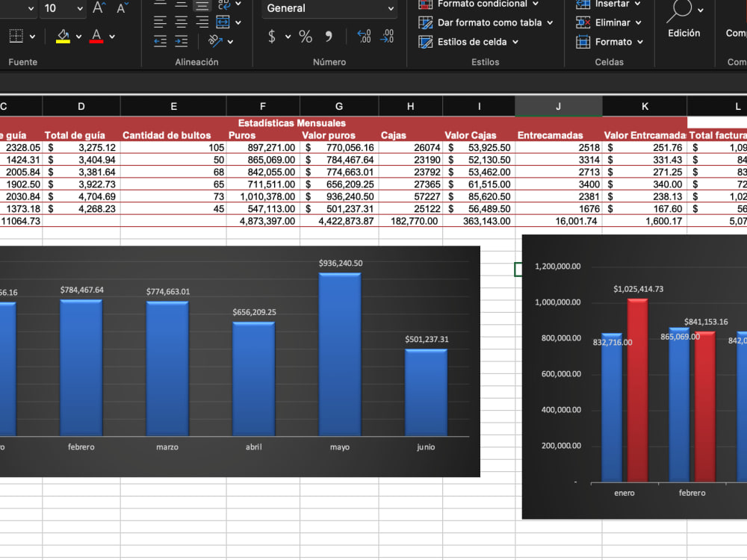Screen dimensions: 747x560
Task: Click cell styles icon
Action: [426, 42]
